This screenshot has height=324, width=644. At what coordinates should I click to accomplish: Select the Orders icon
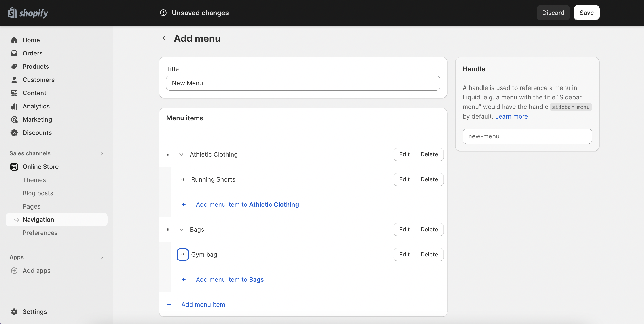(x=14, y=53)
